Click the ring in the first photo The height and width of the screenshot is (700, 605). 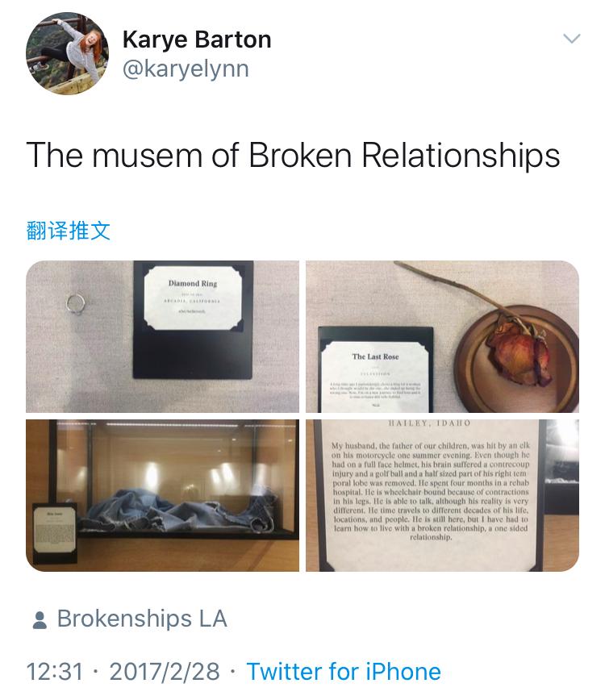tap(76, 303)
